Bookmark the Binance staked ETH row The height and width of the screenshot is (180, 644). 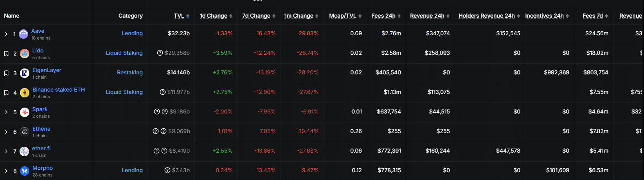(6, 93)
